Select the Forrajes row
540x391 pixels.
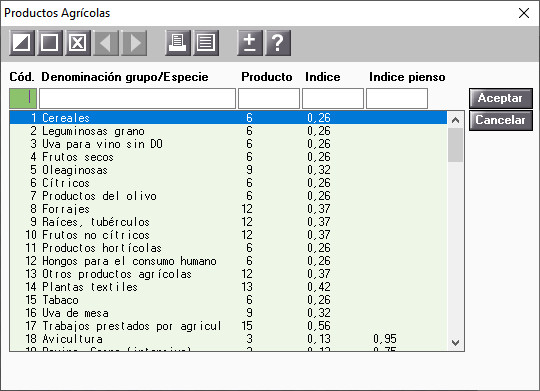coord(228,209)
